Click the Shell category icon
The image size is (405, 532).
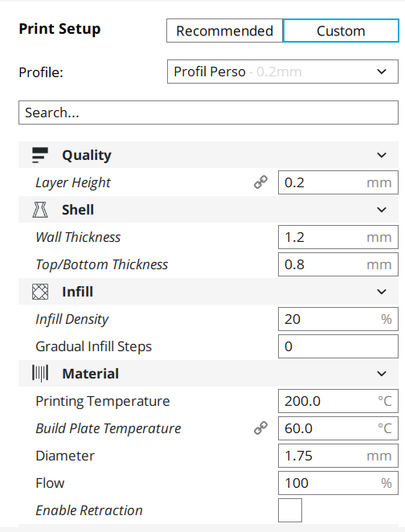click(40, 210)
